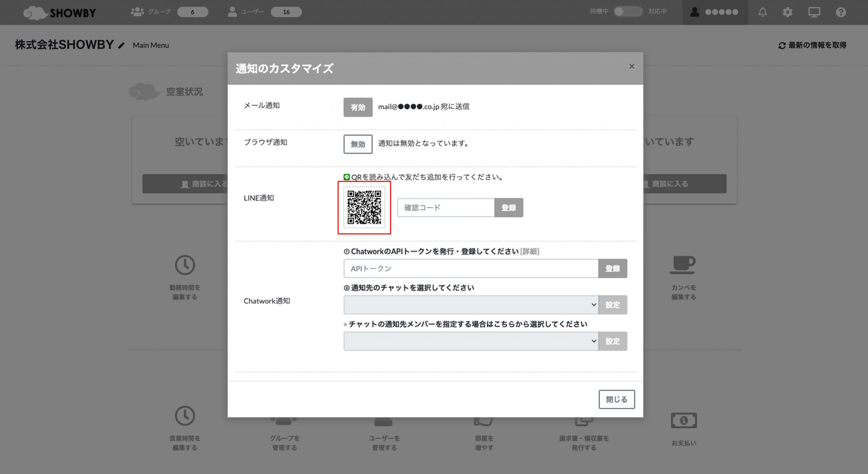Click the user count badge showing 16

[286, 12]
